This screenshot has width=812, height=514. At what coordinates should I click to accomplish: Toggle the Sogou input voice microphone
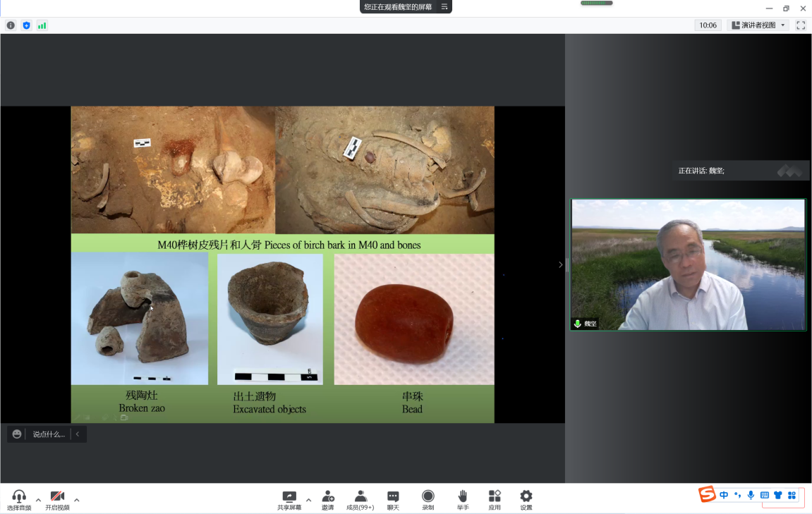coord(751,495)
